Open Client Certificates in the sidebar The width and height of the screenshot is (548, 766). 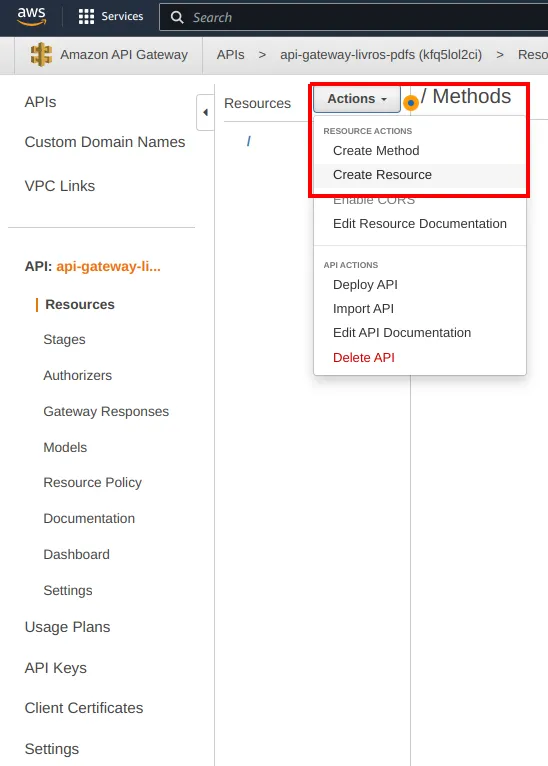pos(84,708)
